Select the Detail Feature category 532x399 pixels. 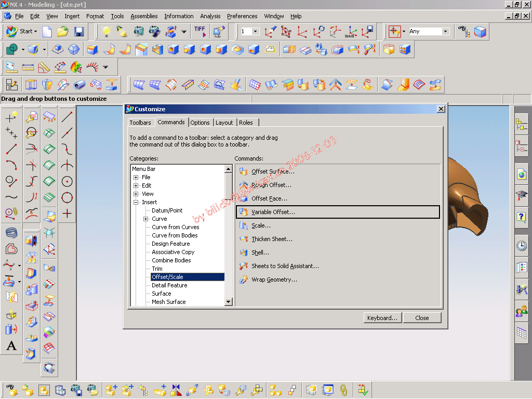169,285
